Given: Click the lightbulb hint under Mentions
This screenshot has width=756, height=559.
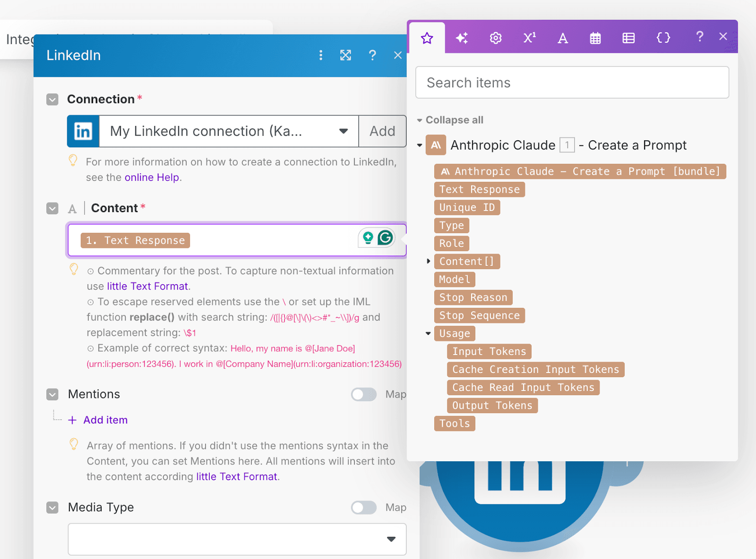Looking at the screenshot, I should click(74, 444).
